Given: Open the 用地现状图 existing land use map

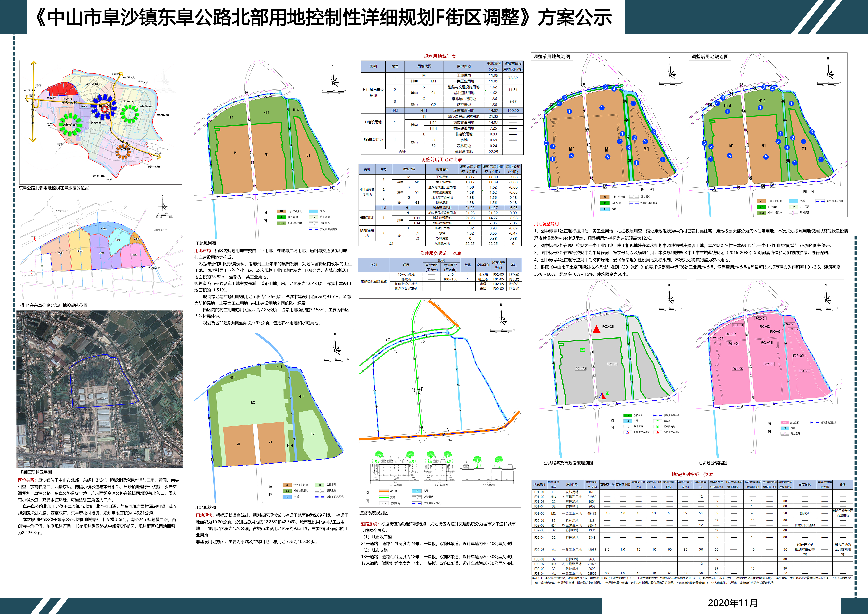Looking at the screenshot, I should click(273, 417).
